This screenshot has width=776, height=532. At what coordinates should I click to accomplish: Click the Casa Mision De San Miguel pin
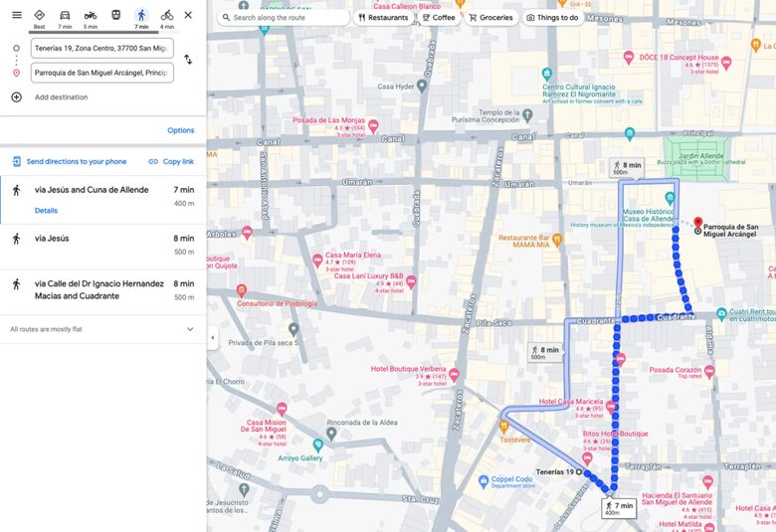[282, 409]
